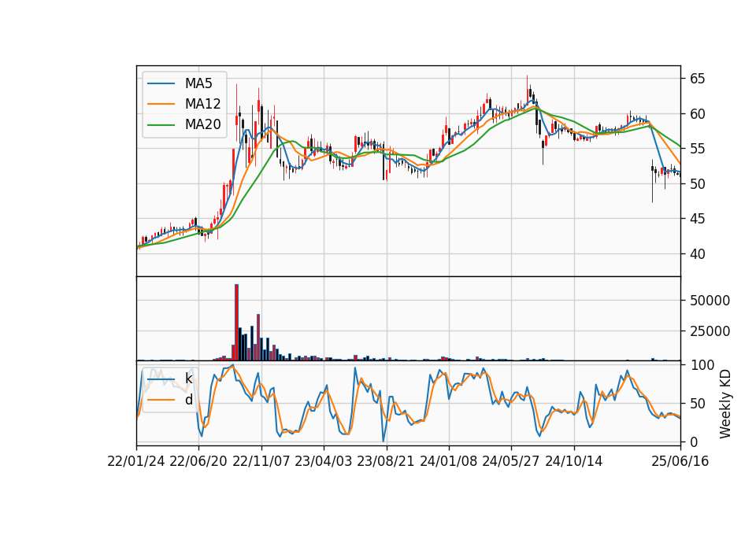Click the k legend label in KD panel

coord(188,379)
